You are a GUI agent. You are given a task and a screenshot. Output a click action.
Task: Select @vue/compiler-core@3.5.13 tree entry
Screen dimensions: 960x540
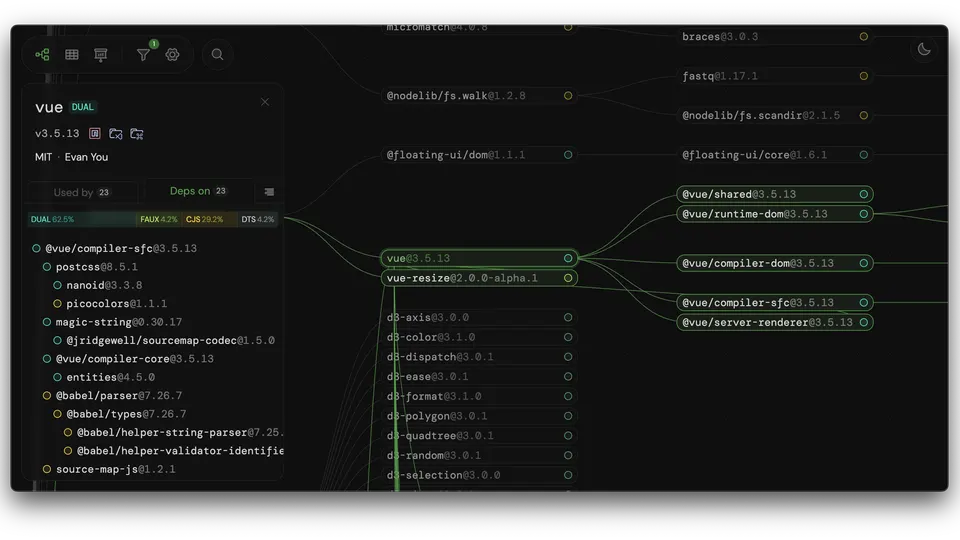click(x=134, y=359)
